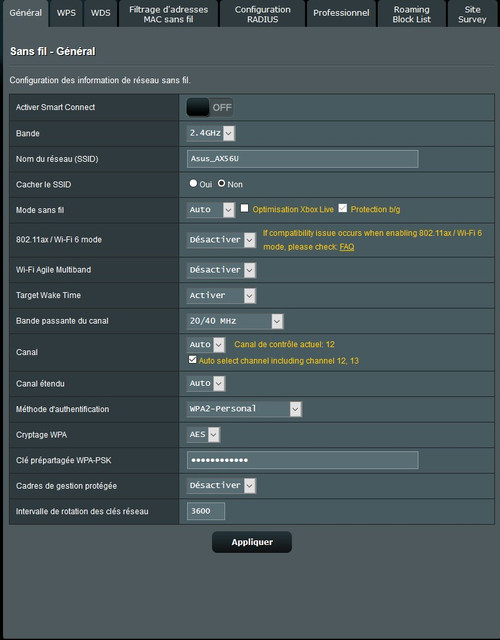This screenshot has height=640, width=500.
Task: Open the Wi-Fi Agile Multiband dropdown
Action: point(221,270)
